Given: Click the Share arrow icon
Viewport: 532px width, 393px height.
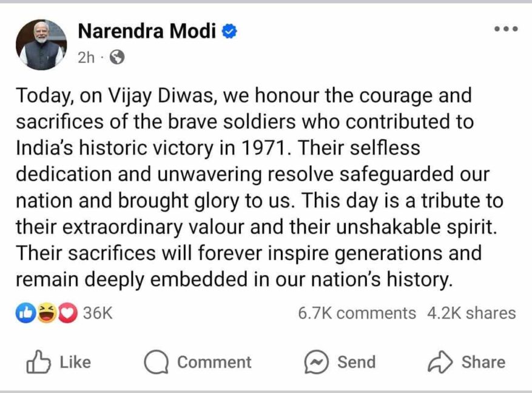Looking at the screenshot, I should click(x=440, y=362).
